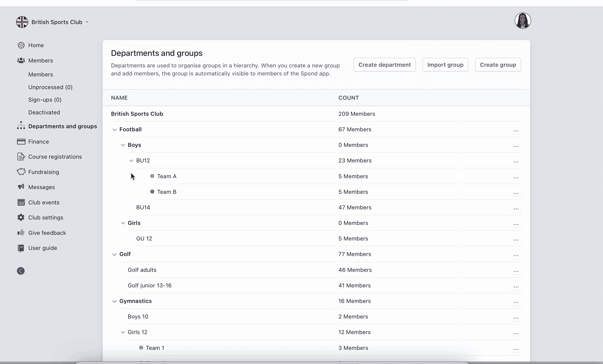Open the Club events calendar icon
603x364 pixels.
tap(21, 202)
